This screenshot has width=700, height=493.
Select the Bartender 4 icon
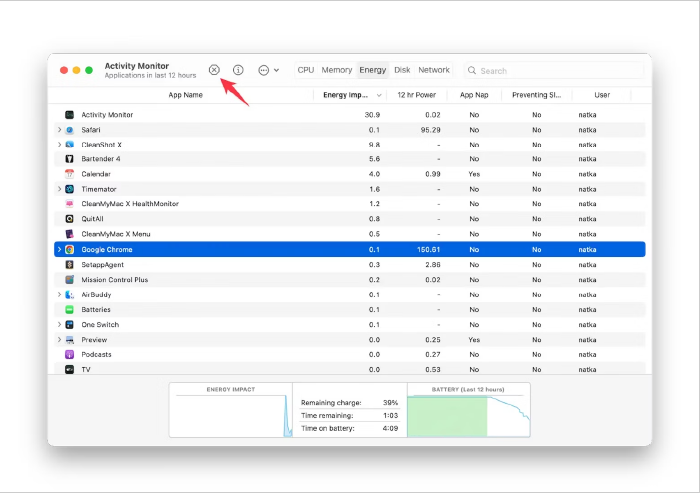[70, 159]
